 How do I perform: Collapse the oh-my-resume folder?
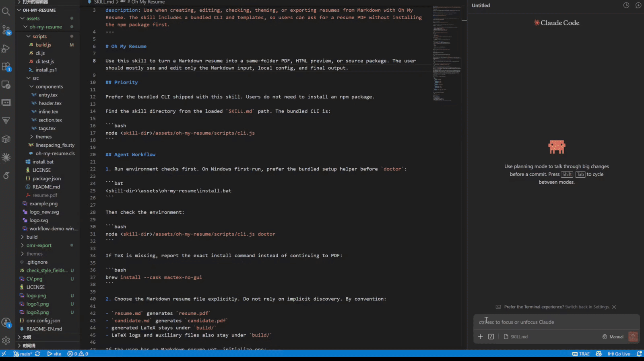coord(45,27)
